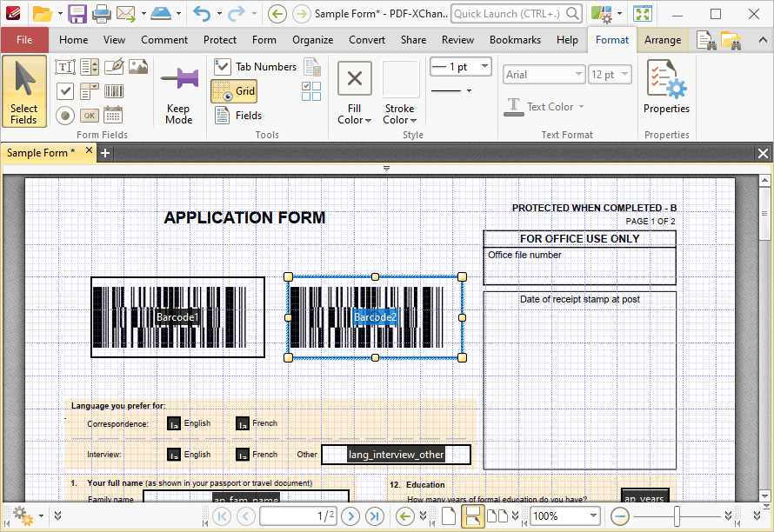Viewport: 774px width, 532px height.
Task: Open the Fields pane
Action: point(238,116)
